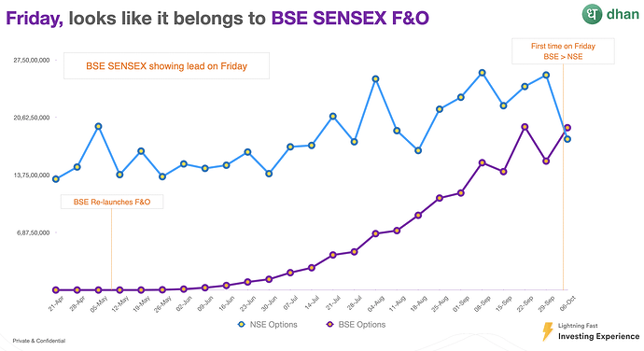Click the BSE data point for 22-Sep
Image resolution: width=644 pixels, height=351 pixels.
525,127
